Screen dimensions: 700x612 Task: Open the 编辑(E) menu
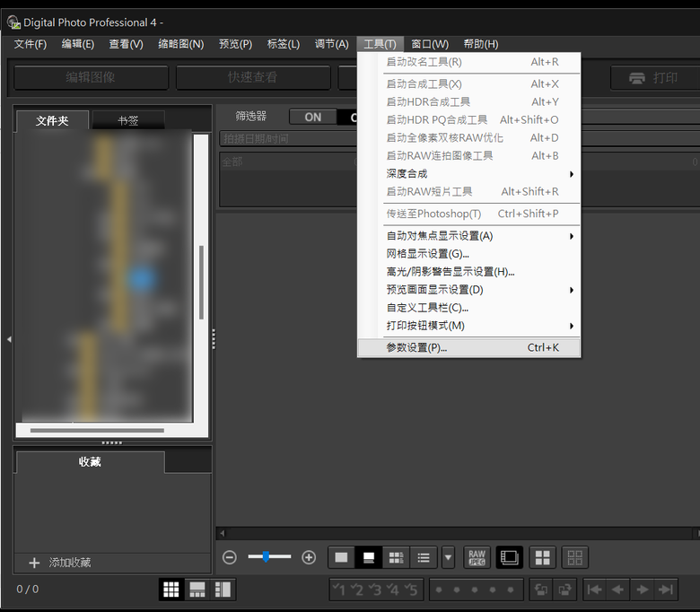[x=78, y=44]
